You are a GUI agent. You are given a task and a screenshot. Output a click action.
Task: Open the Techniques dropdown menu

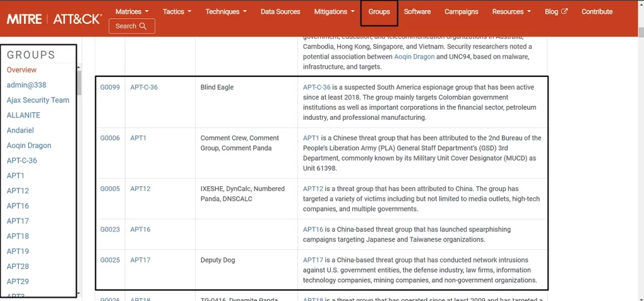click(226, 11)
